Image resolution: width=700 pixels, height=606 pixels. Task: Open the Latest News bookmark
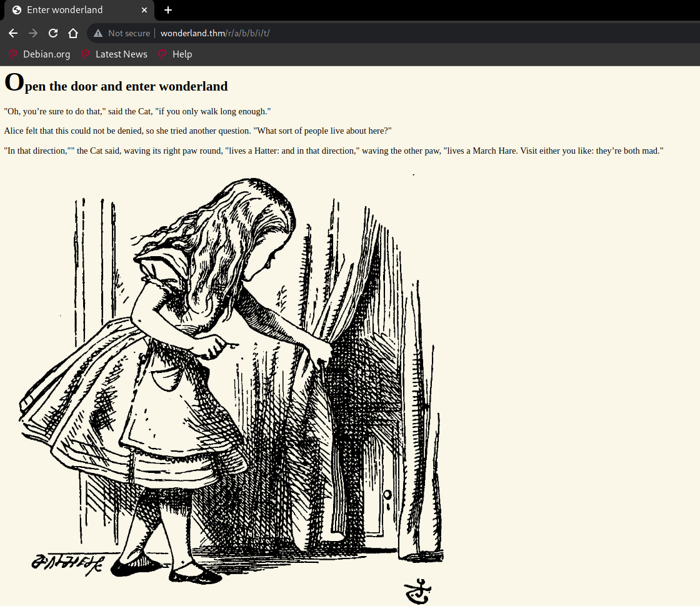tap(121, 54)
